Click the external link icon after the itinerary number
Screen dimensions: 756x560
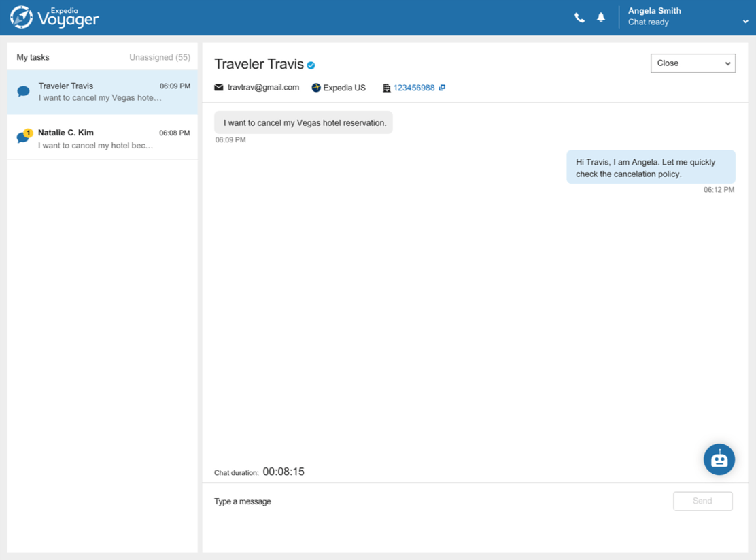coord(443,87)
